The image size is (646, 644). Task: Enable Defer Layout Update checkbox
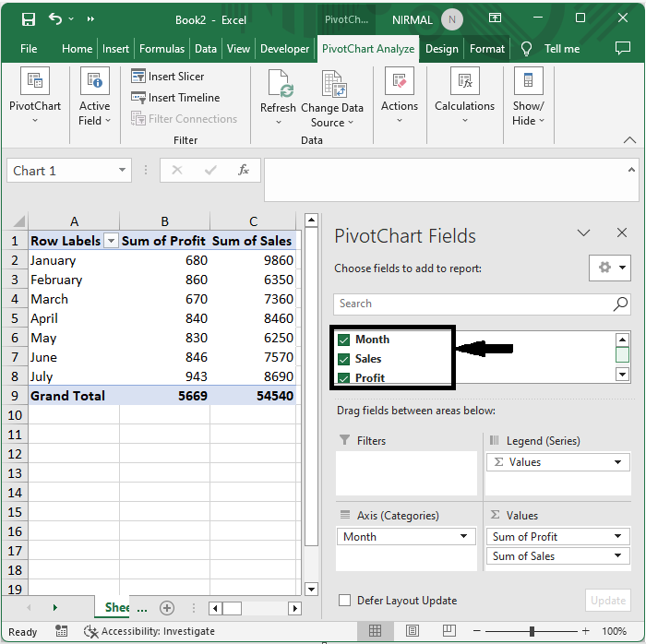(x=344, y=600)
